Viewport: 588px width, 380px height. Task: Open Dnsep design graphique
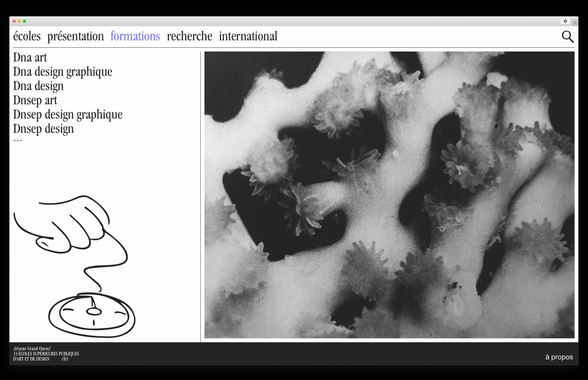[x=68, y=115]
